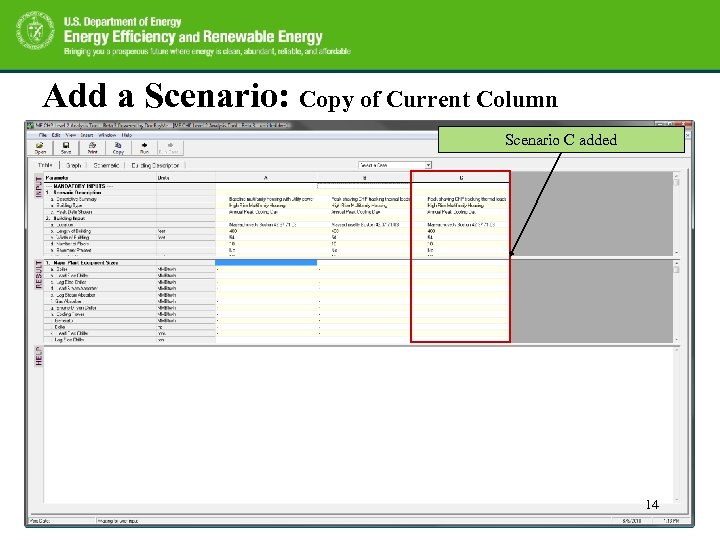Click the Units column header
Image resolution: width=720 pixels, height=540 pixels.
point(186,178)
